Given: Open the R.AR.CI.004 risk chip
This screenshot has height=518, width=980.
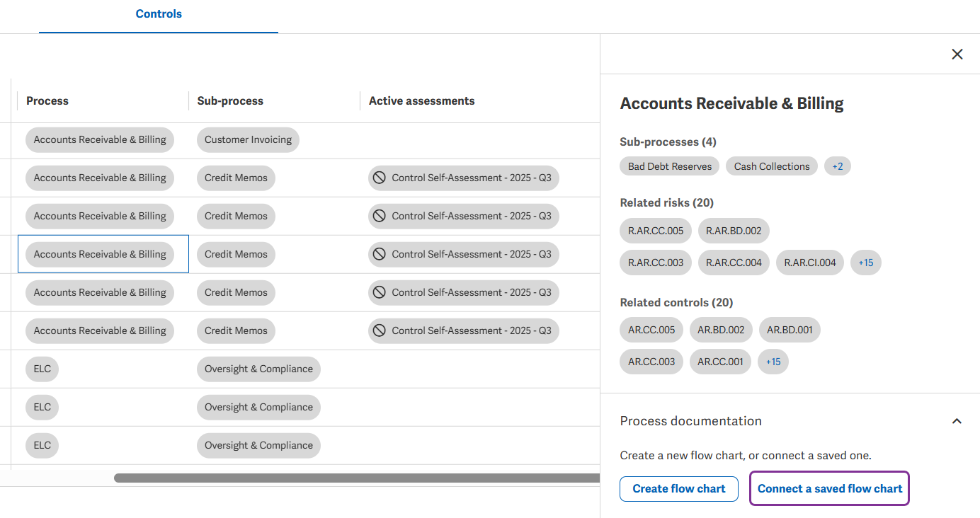Looking at the screenshot, I should click(x=810, y=263).
